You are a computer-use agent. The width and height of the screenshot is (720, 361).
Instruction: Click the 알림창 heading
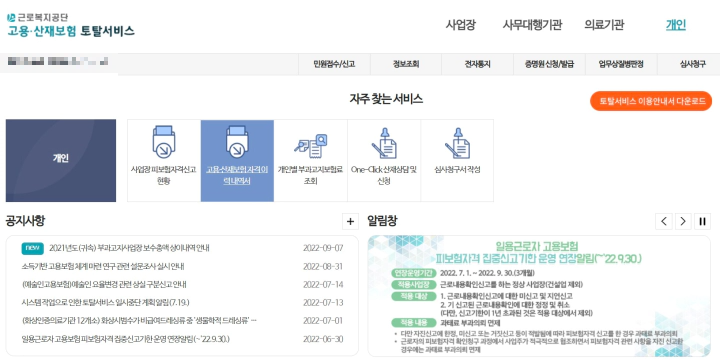(382, 221)
